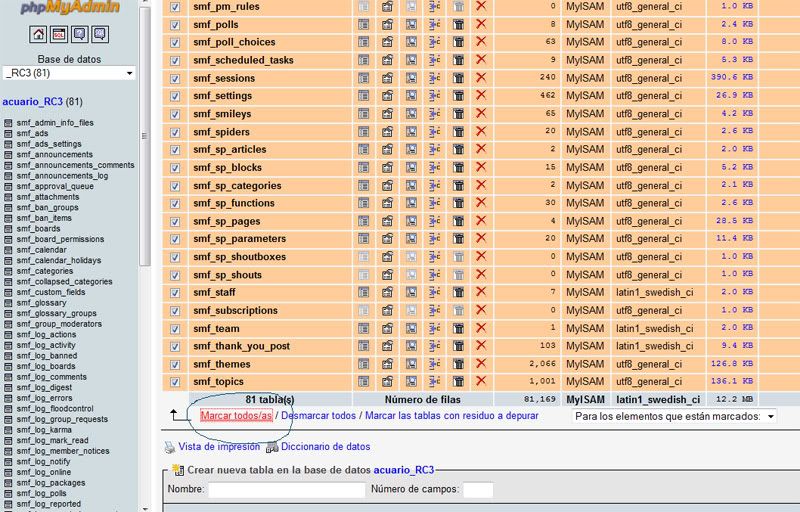Table icon beside smf_ads in sidebar
Image resolution: width=800 pixels, height=512 pixels.
tap(8, 134)
